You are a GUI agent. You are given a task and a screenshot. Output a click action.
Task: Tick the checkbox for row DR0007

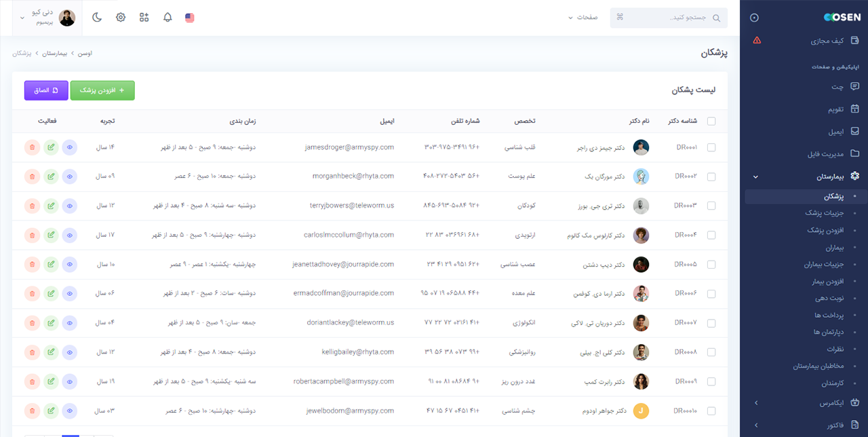[711, 323]
